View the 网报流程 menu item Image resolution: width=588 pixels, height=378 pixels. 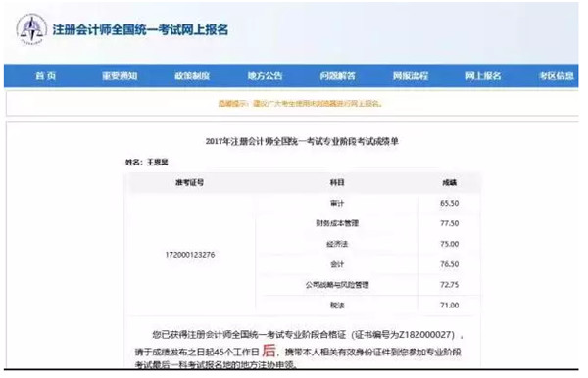coord(411,76)
